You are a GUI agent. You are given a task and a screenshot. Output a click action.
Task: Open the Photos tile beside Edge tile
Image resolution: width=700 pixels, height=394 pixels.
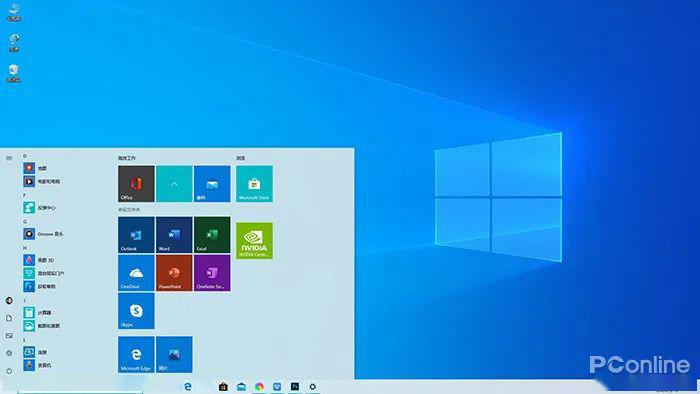coord(174,354)
